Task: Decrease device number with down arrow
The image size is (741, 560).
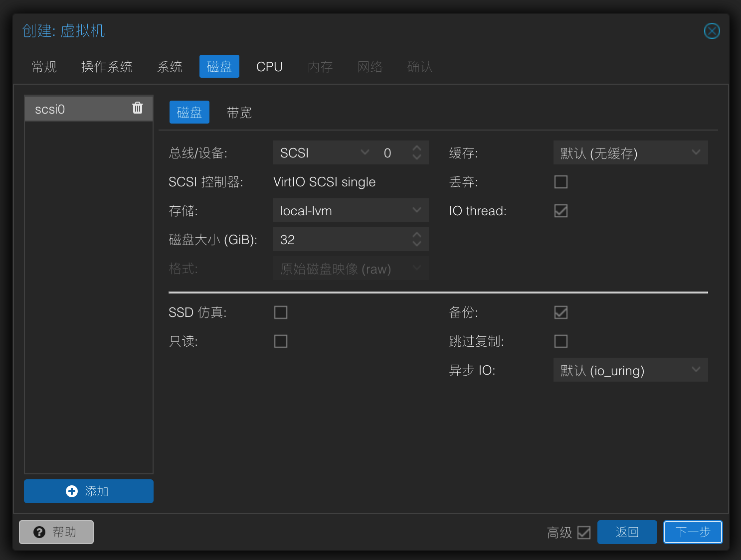Action: coord(417,157)
